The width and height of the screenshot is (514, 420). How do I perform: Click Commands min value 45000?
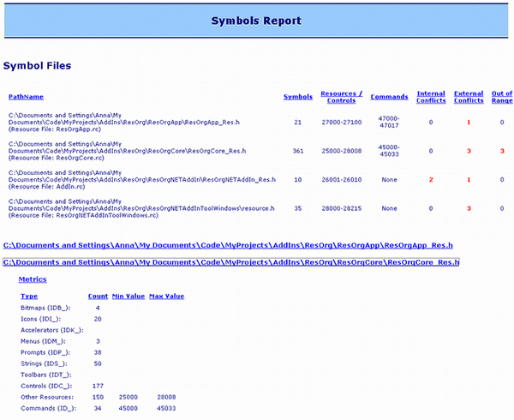tap(128, 408)
